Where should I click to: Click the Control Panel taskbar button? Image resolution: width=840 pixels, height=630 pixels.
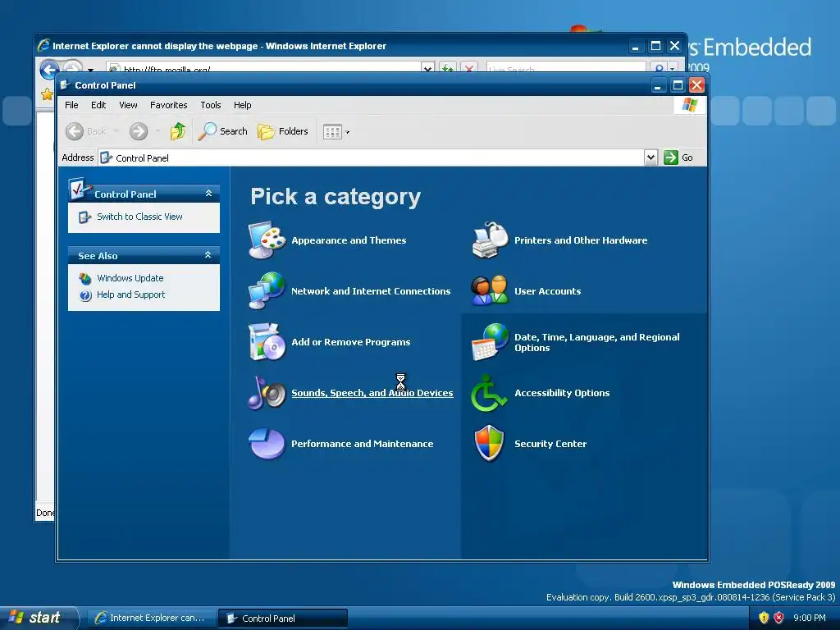pos(282,619)
